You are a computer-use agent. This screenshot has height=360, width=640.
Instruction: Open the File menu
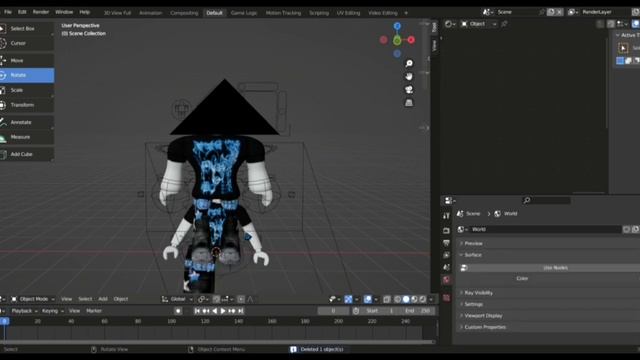coord(8,12)
